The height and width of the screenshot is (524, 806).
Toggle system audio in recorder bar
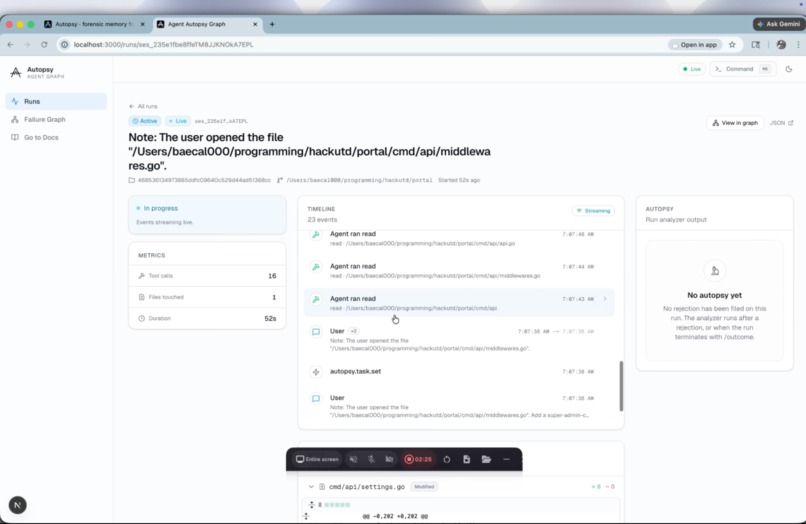pyautogui.click(x=353, y=459)
